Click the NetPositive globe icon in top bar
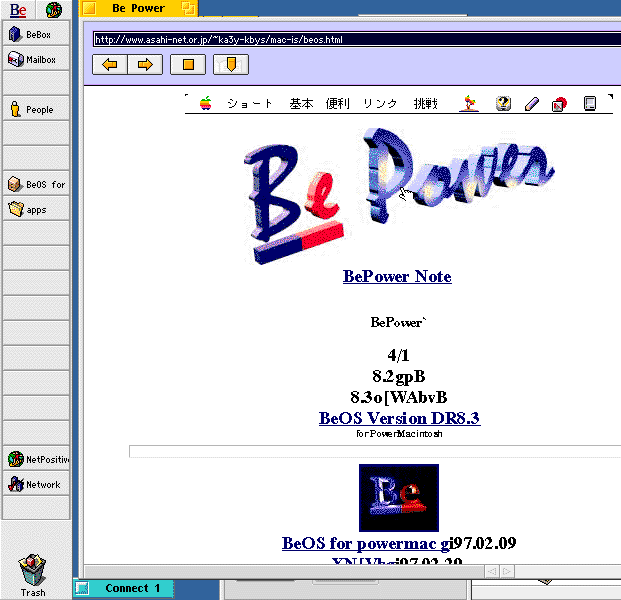621x600 pixels. pos(53,10)
